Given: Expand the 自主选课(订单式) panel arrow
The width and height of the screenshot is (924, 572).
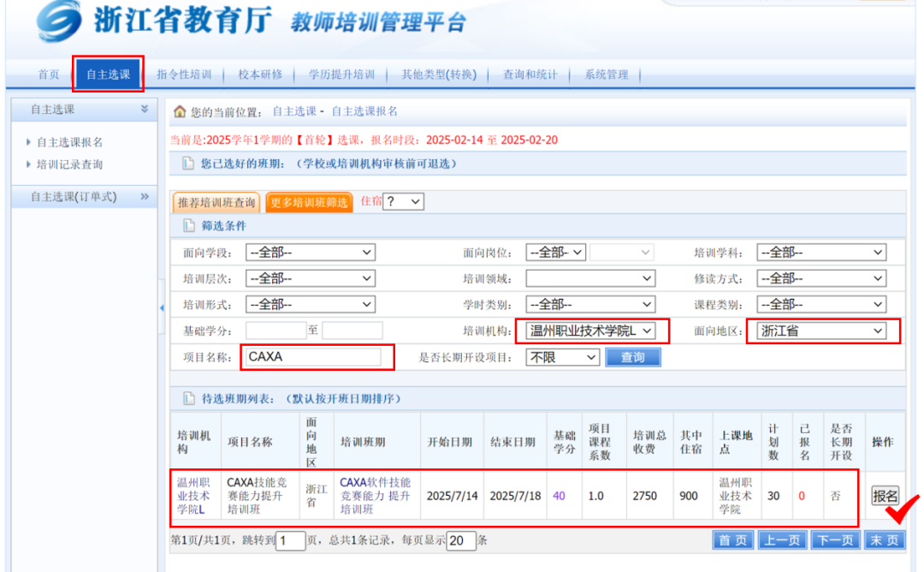Looking at the screenshot, I should point(145,196).
